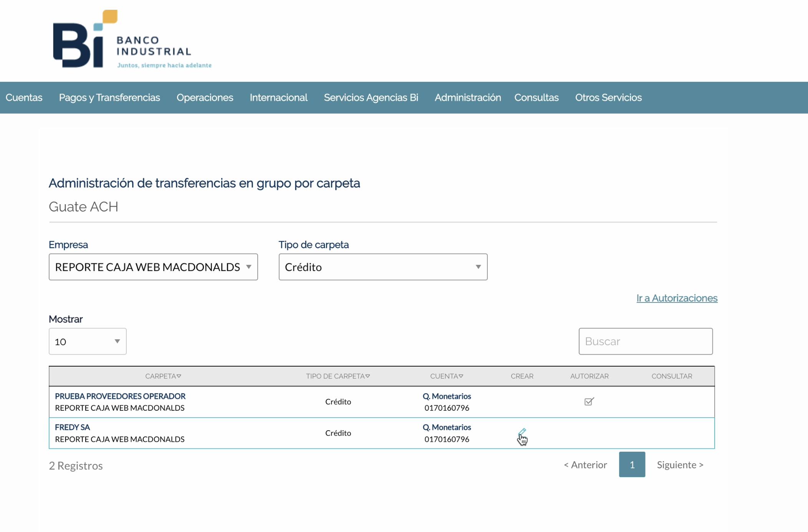The image size is (808, 532).
Task: Open the Tipo de carpeta dropdown
Action: (x=382, y=267)
